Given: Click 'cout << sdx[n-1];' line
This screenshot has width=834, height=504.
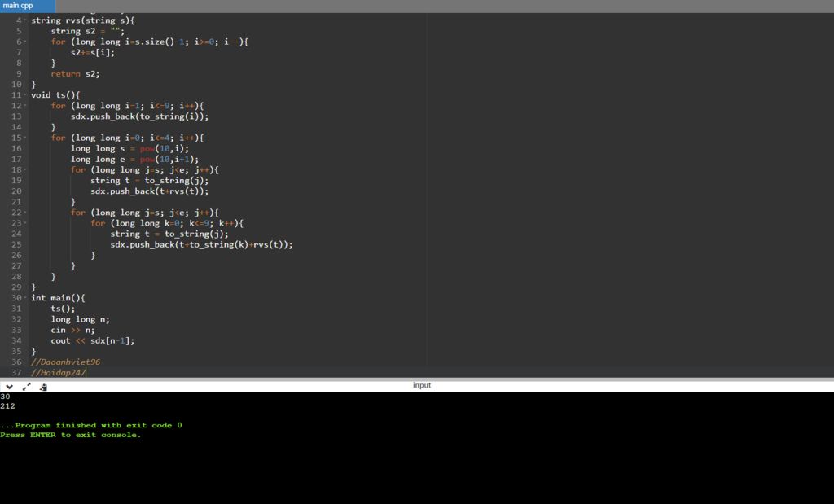Looking at the screenshot, I should 93,341.
